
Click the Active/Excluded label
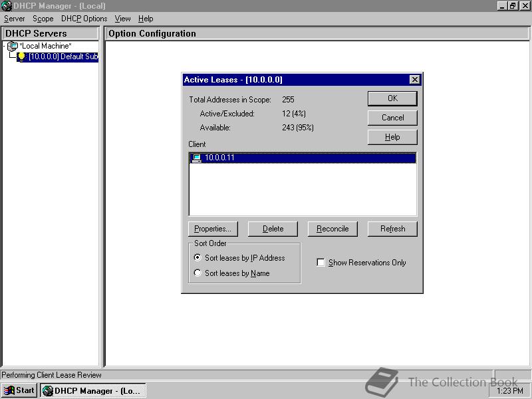[x=227, y=114]
